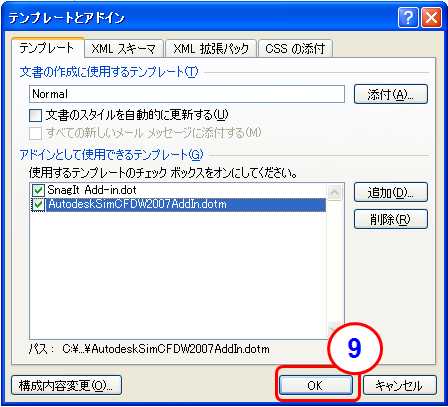The width and height of the screenshot is (448, 407).
Task: Confirm with the OK button
Action: click(316, 386)
